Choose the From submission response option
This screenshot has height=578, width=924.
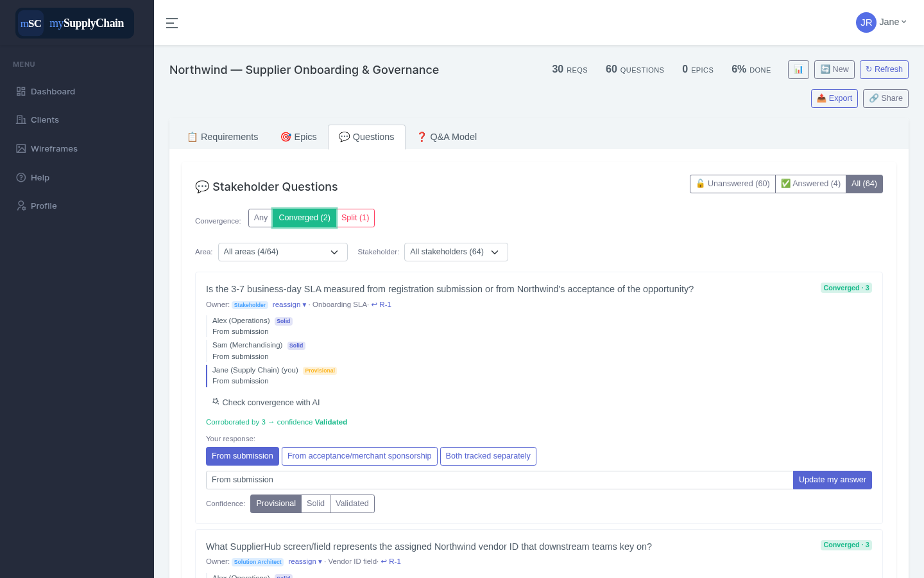(x=243, y=456)
